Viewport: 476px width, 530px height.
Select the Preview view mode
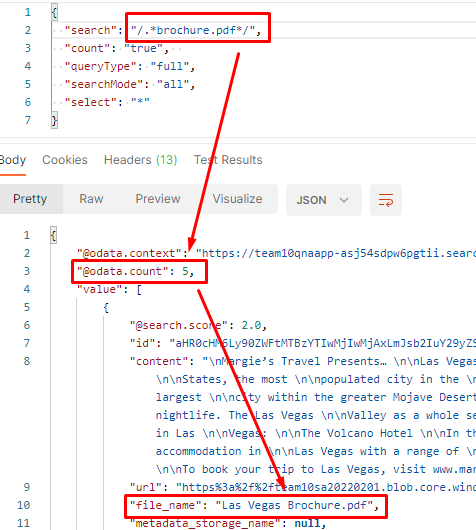158,199
